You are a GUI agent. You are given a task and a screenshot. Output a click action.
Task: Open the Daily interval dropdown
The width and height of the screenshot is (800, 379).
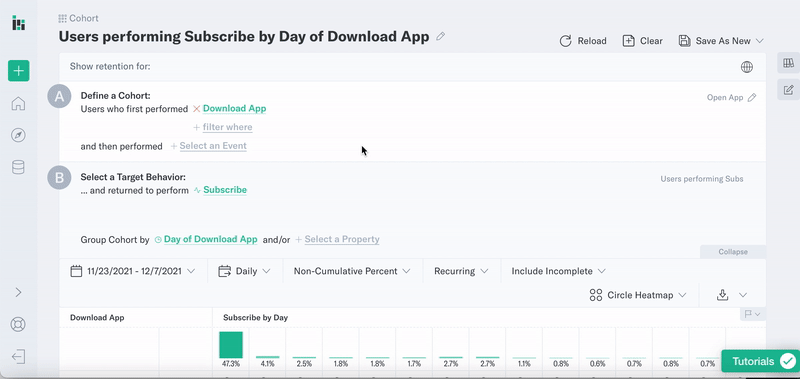[244, 271]
